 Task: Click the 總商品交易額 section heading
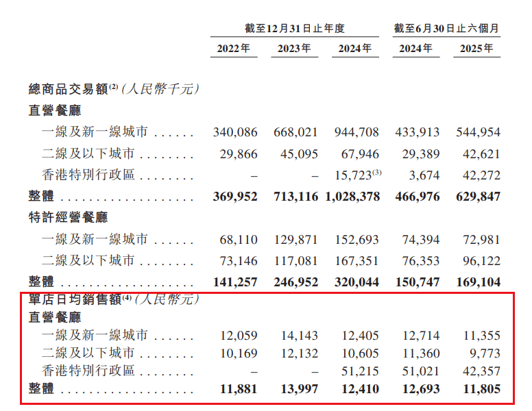click(69, 88)
